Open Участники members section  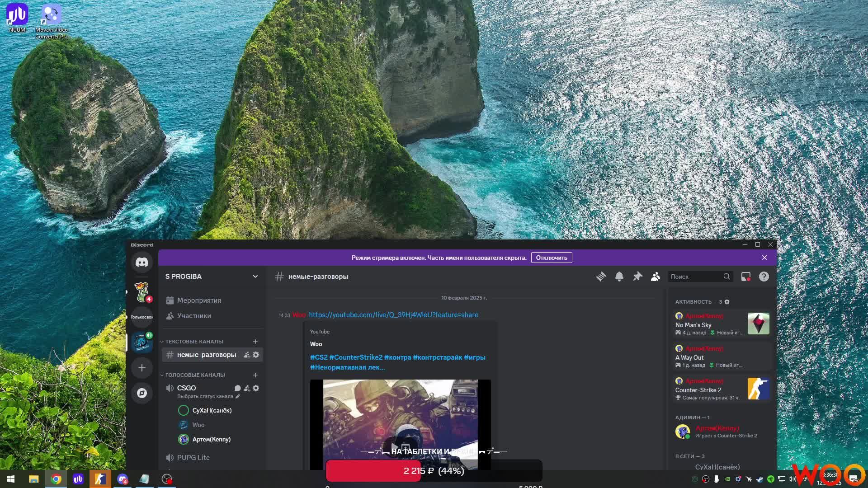212,316
